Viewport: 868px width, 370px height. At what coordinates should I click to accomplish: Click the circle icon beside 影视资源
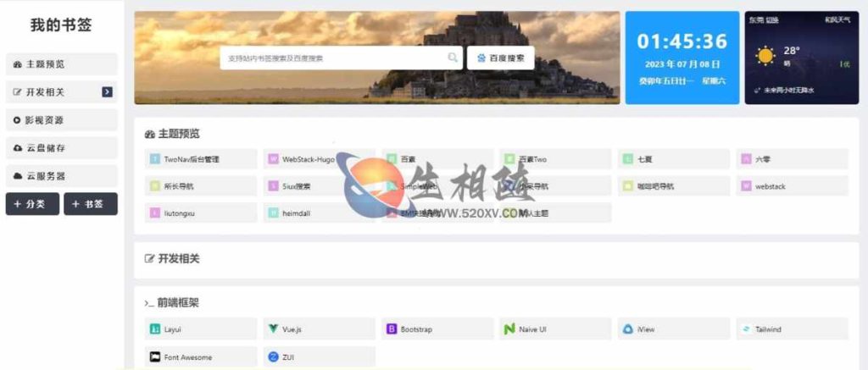17,120
